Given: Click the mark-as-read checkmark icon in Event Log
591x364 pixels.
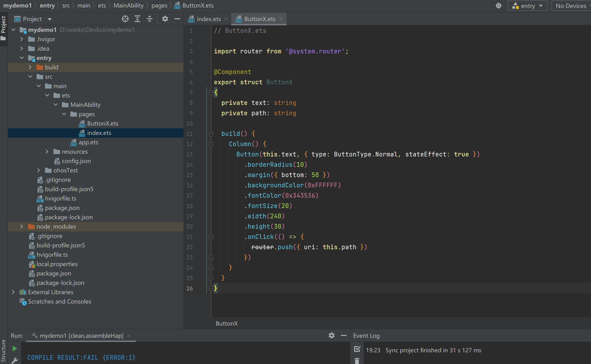Looking at the screenshot, I should (357, 349).
